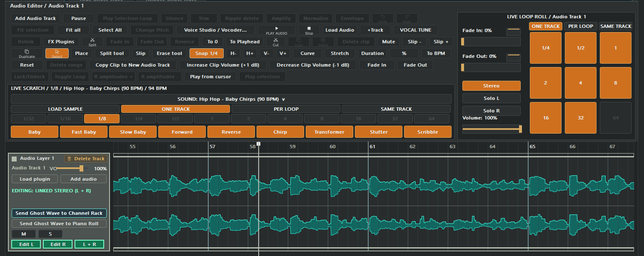Trigger the Chirp scratch
Screen dimensions: 644x256
click(280, 132)
